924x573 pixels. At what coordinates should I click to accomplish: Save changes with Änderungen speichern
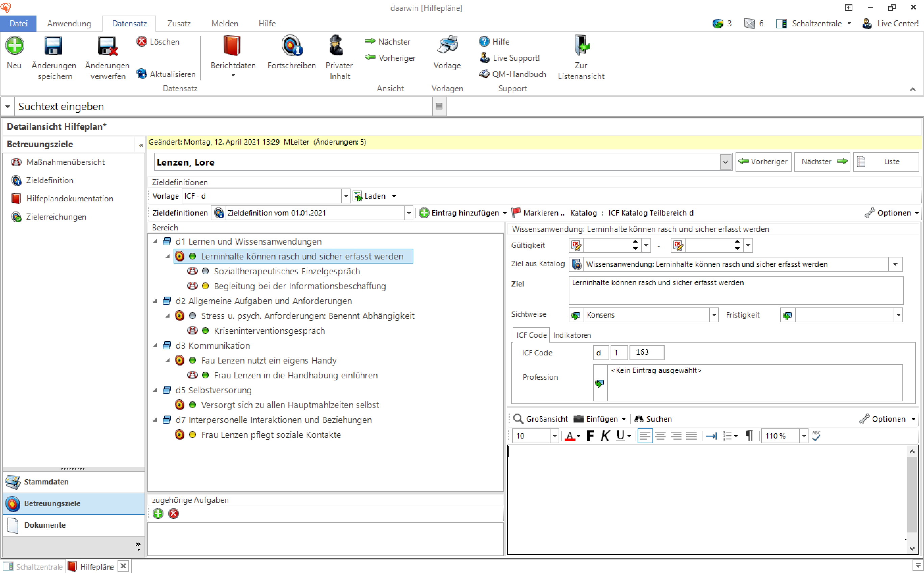[54, 57]
